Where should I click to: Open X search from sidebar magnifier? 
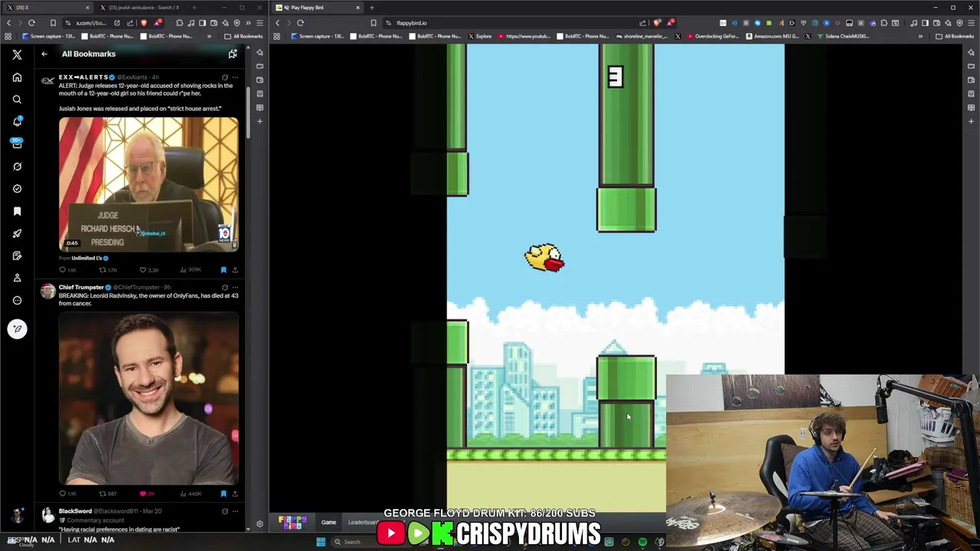[17, 99]
